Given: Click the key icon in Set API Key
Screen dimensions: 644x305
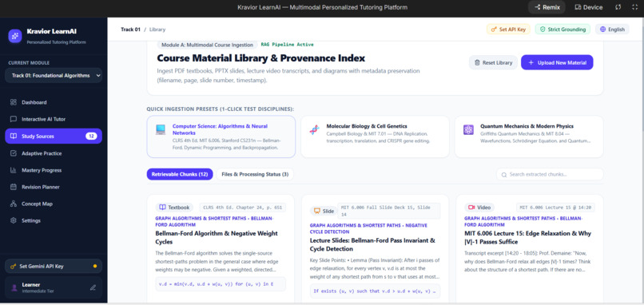Looking at the screenshot, I should [x=494, y=30].
